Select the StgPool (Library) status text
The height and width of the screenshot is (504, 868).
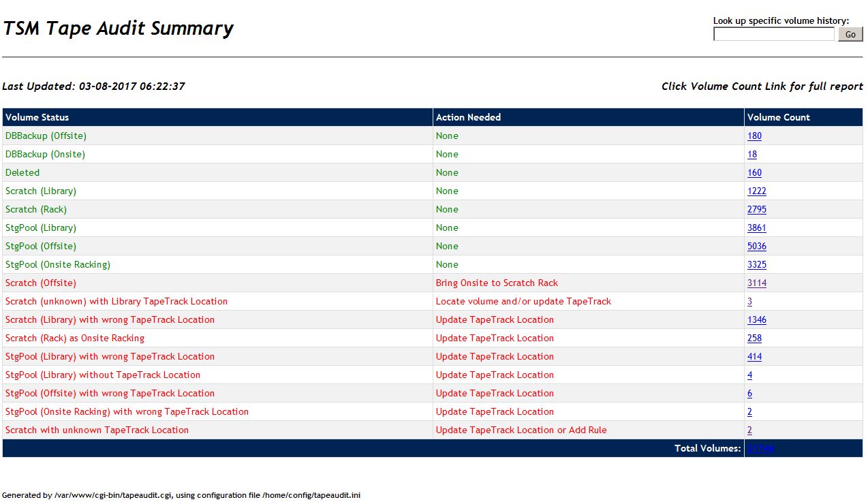click(41, 228)
